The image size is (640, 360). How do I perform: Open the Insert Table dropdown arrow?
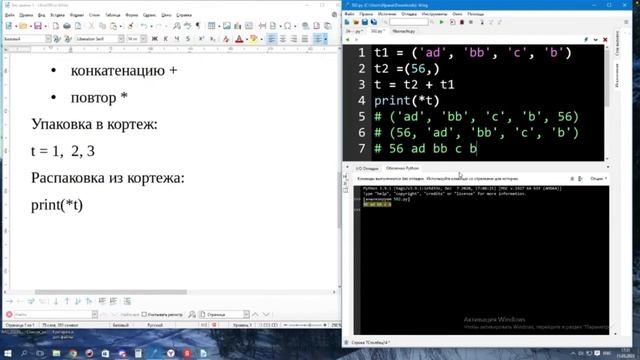(x=218, y=27)
